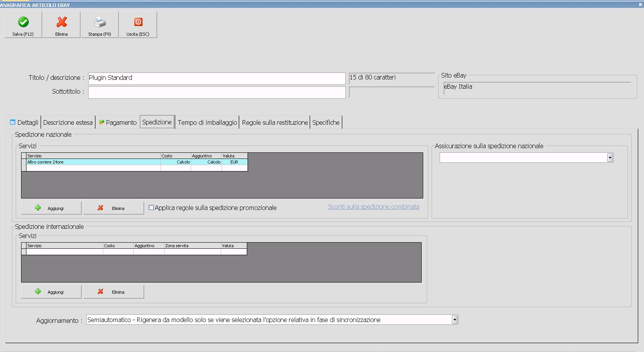Click the Aggiuntivo Calcolo cell in national services

coord(206,162)
